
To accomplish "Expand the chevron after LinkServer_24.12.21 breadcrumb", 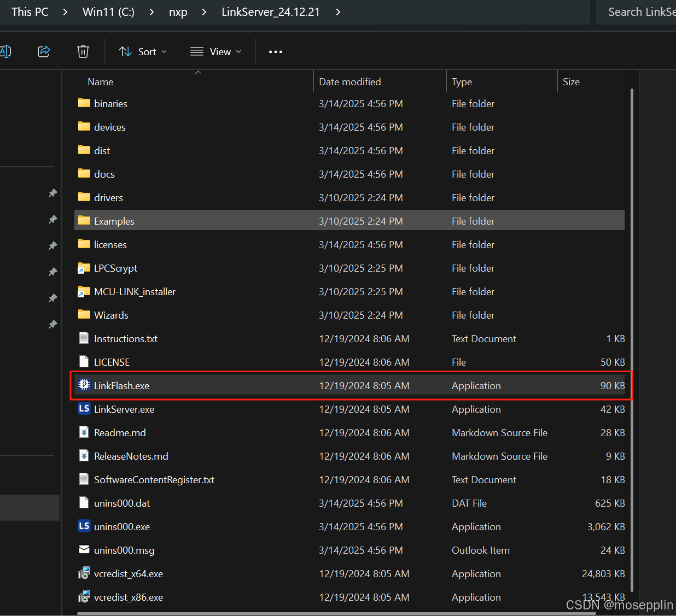I will point(338,12).
